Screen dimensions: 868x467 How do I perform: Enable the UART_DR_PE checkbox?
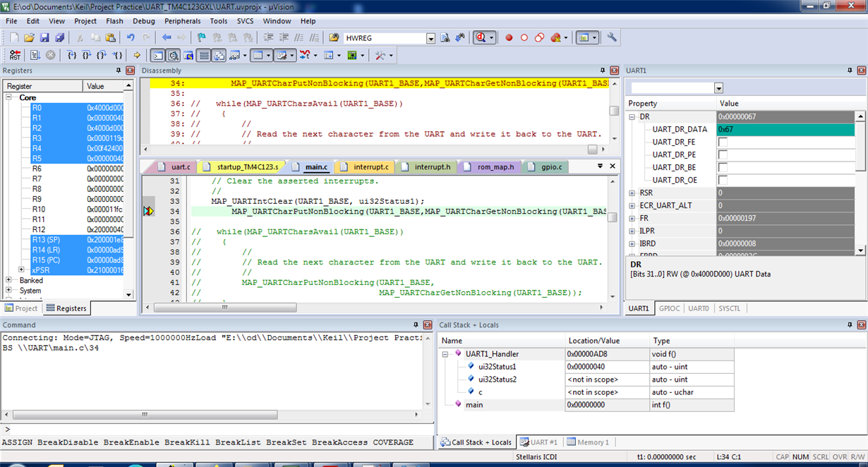coord(723,155)
